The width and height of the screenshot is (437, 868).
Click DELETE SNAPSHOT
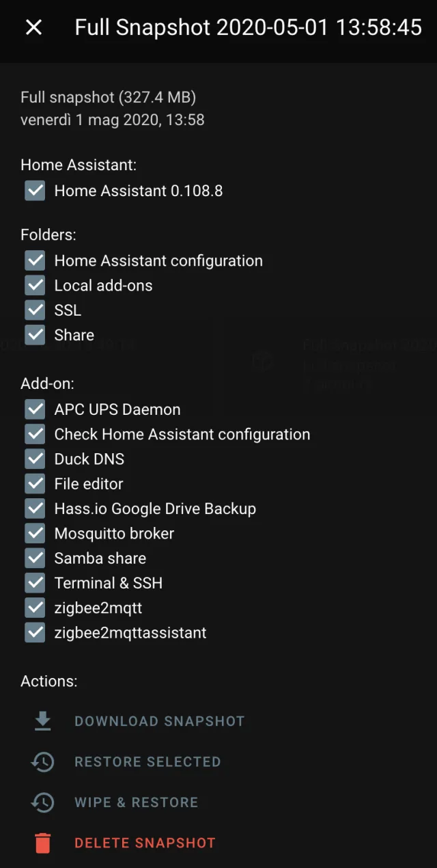pos(145,843)
